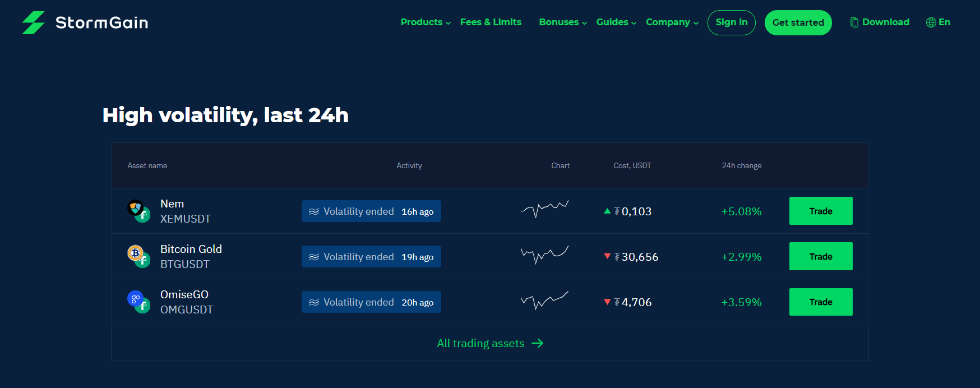Viewport: 980px width, 388px height.
Task: Click the green up arrow beside 0,103
Action: click(x=607, y=211)
